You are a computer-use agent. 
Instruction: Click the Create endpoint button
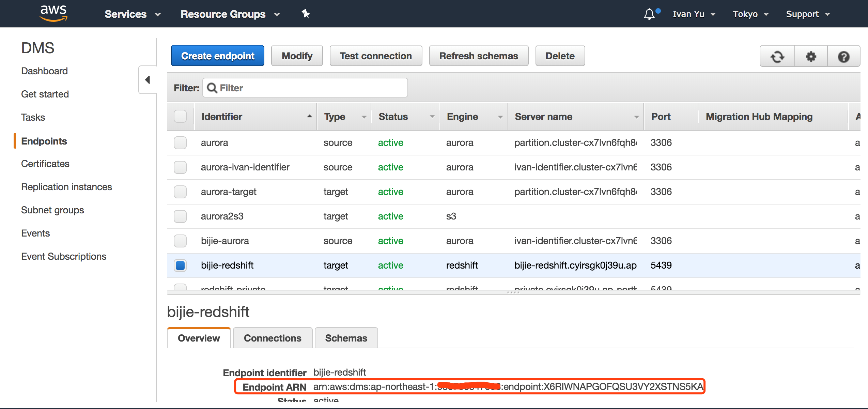point(218,56)
